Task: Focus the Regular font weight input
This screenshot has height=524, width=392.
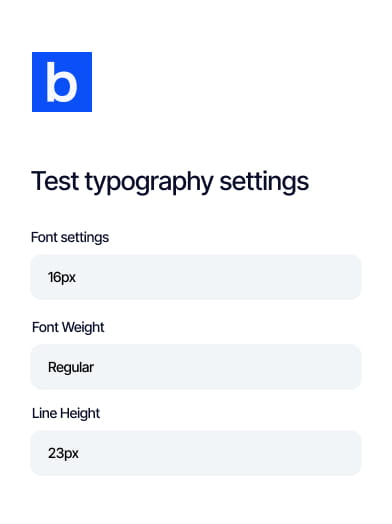Action: [x=196, y=367]
